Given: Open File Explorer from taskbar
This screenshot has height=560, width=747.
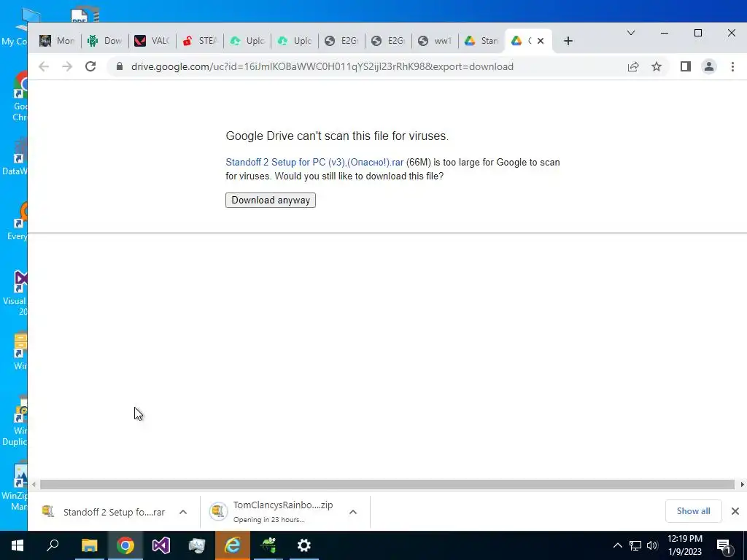Looking at the screenshot, I should tap(89, 545).
